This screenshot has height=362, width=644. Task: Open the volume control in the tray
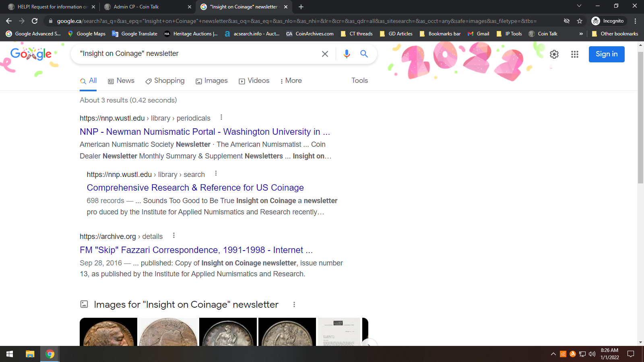pyautogui.click(x=592, y=354)
